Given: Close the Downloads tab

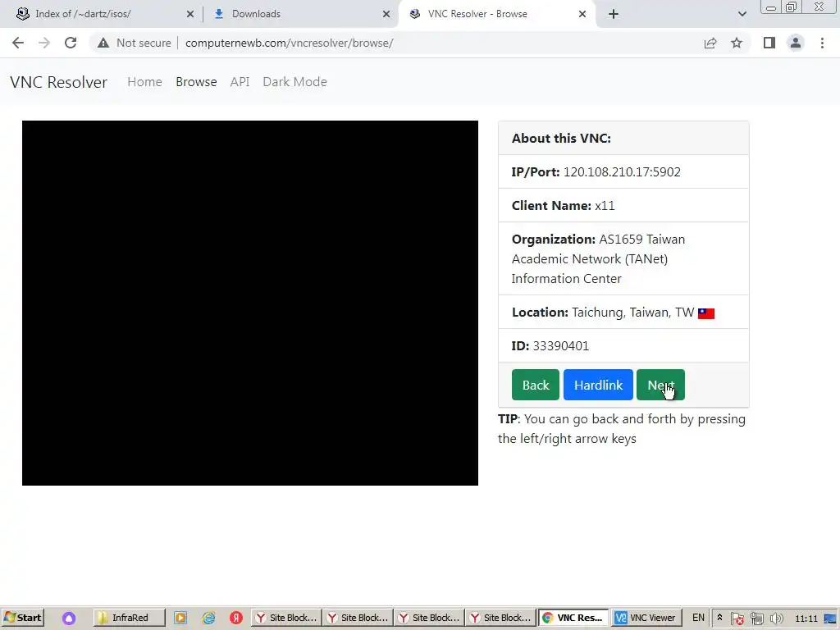Looking at the screenshot, I should tap(386, 14).
